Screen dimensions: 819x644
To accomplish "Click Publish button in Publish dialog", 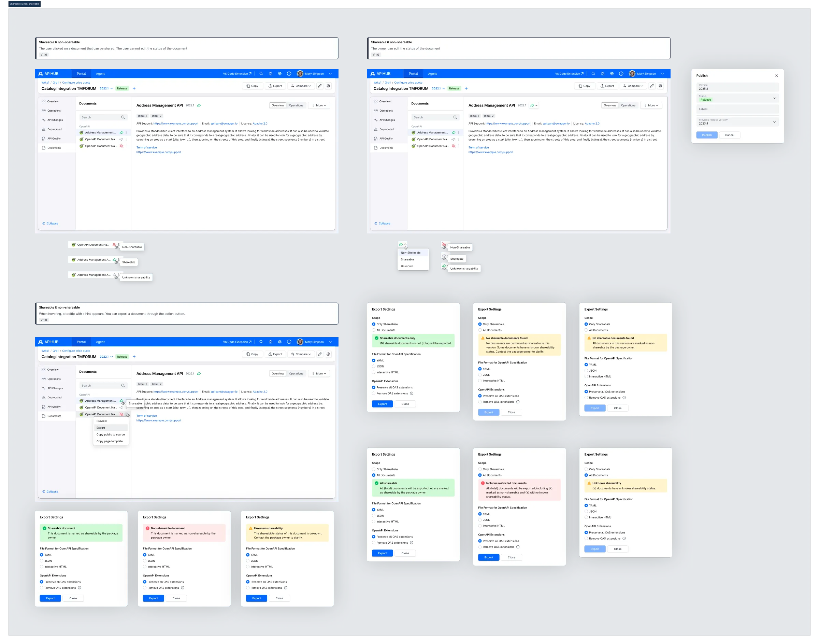I will point(707,135).
